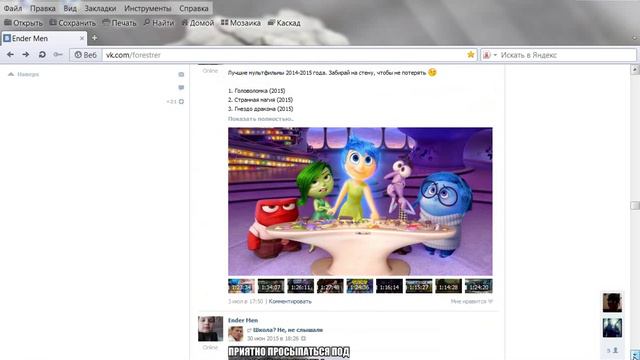
Task: Click the scrollbar up arrow
Action: 635,69
